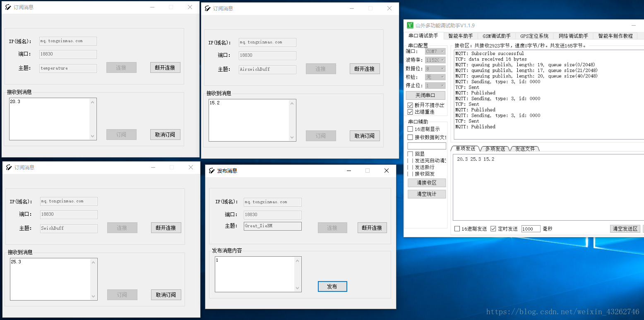Click the 1000 毫秒 interval field

tap(531, 229)
